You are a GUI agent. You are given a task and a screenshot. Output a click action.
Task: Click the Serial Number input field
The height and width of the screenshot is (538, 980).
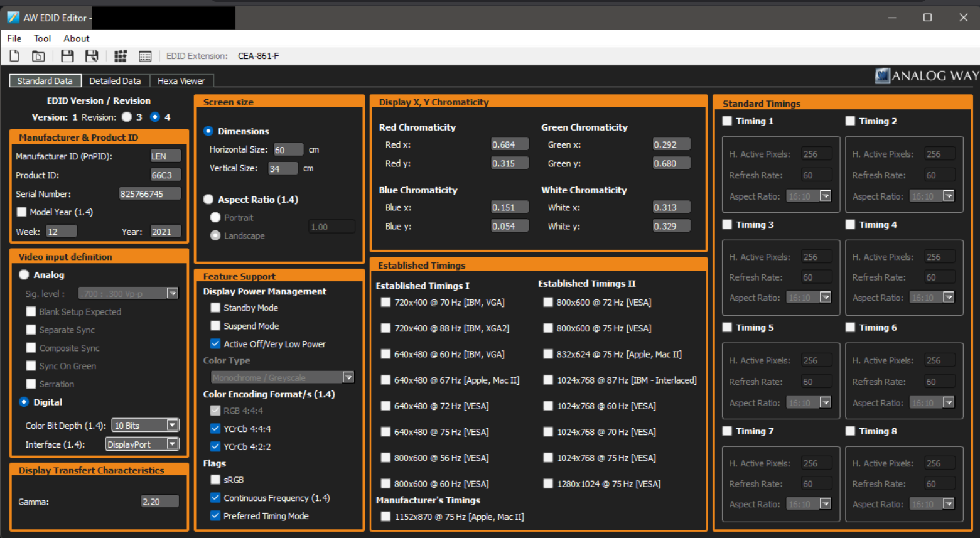(150, 193)
